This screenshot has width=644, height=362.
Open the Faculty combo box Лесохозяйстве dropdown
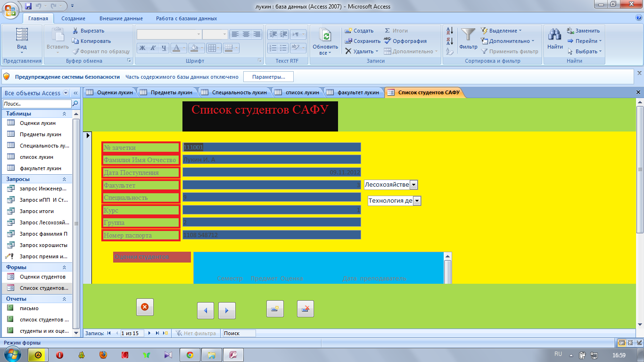coord(414,185)
